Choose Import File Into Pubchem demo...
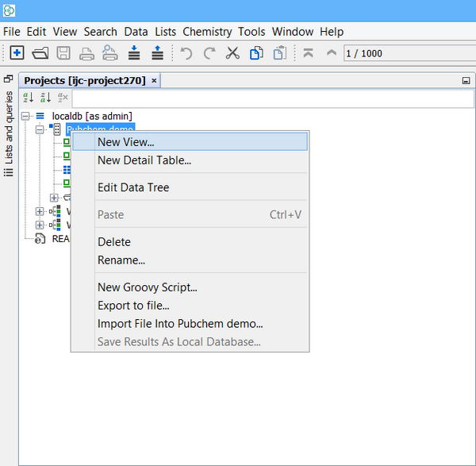476x466 pixels. coord(179,324)
